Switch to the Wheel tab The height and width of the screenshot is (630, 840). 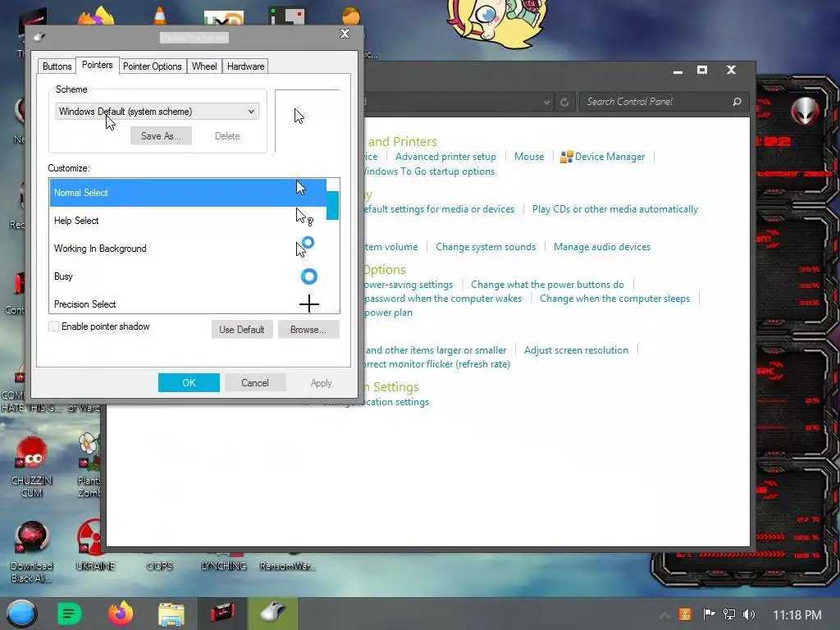tap(204, 66)
